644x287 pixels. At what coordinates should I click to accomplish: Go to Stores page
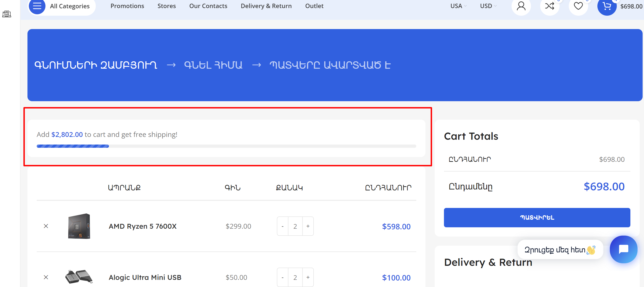[x=167, y=6]
